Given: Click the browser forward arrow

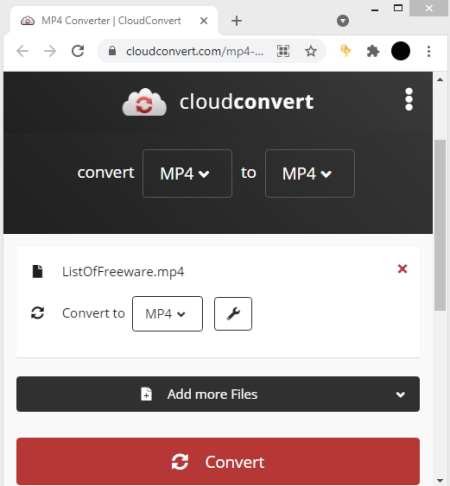Looking at the screenshot, I should point(50,51).
